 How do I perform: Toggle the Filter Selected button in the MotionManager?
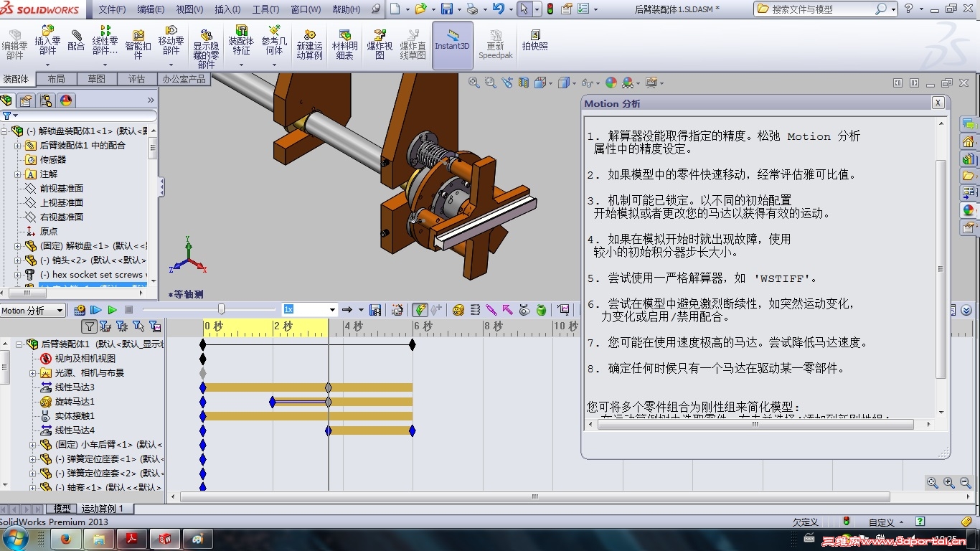pos(137,326)
